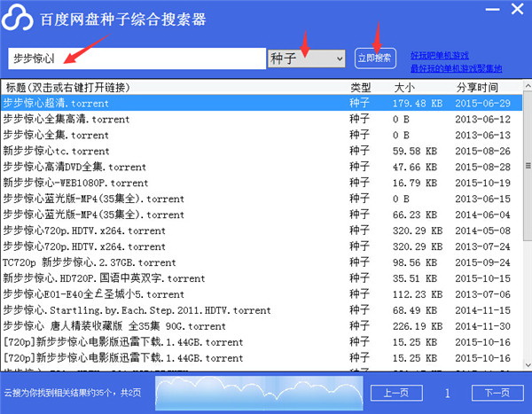Select 新步步惊心.HD720P.国语中英双字.torrent row
The height and width of the screenshot is (414, 532).
(262, 278)
